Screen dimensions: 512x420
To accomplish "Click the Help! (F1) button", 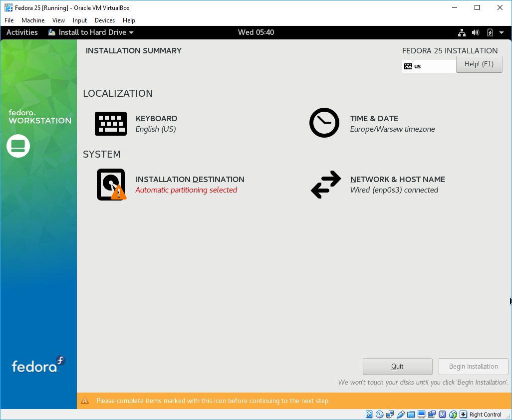I will 479,64.
